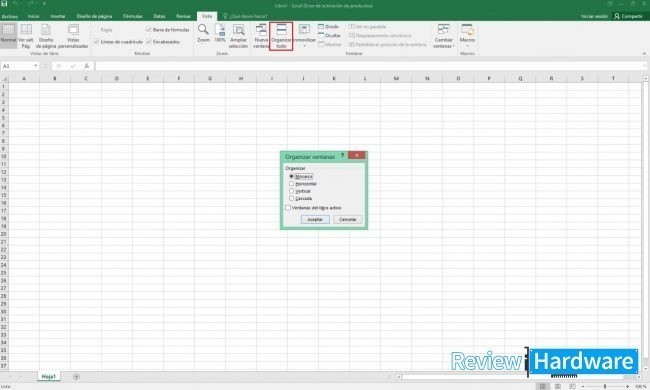Select the Vertical radio option
650x390 pixels.
291,191
